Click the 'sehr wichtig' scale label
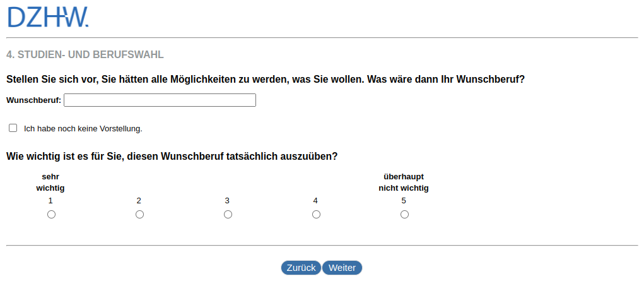 (x=50, y=182)
